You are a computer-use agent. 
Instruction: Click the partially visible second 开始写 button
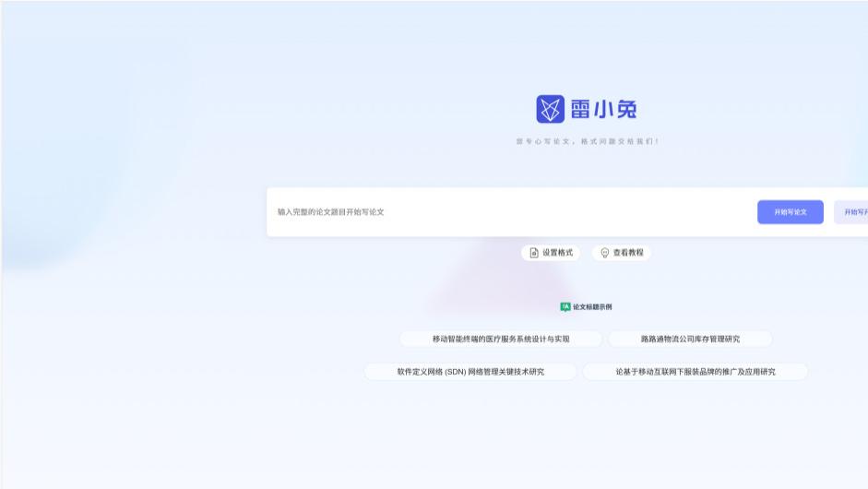[851, 212]
